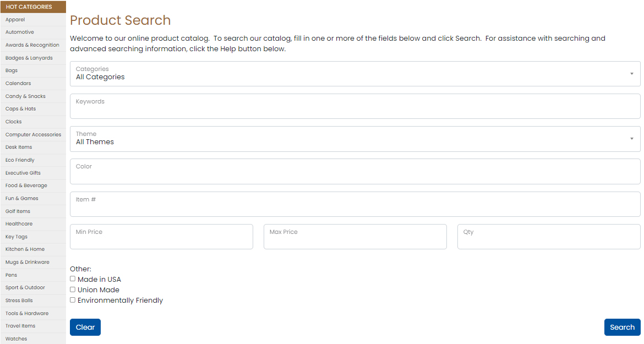Select the Max Price field
The width and height of the screenshot is (644, 344).
pos(355,237)
